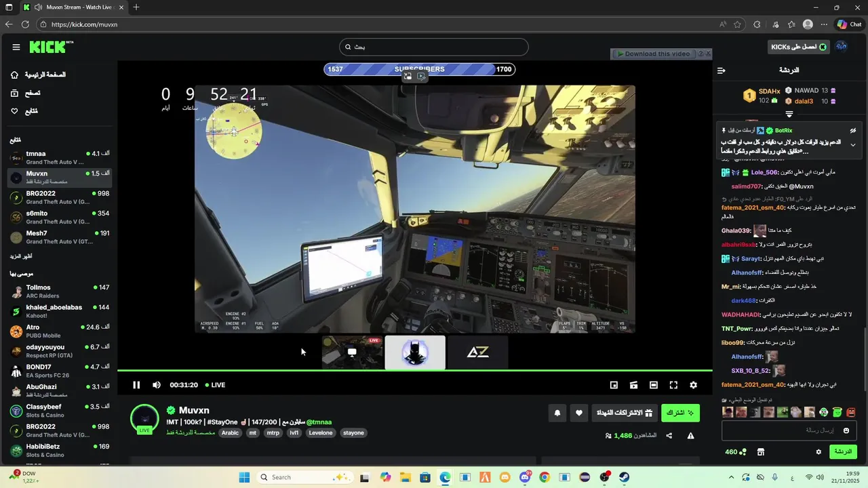Click NAWAD in gift leaderboard
The image size is (868, 488).
click(x=806, y=90)
